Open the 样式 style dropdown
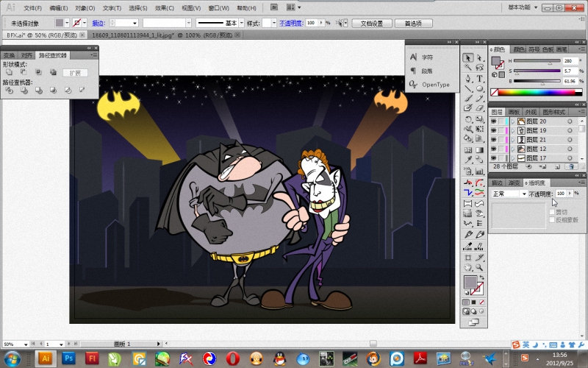 pos(274,23)
